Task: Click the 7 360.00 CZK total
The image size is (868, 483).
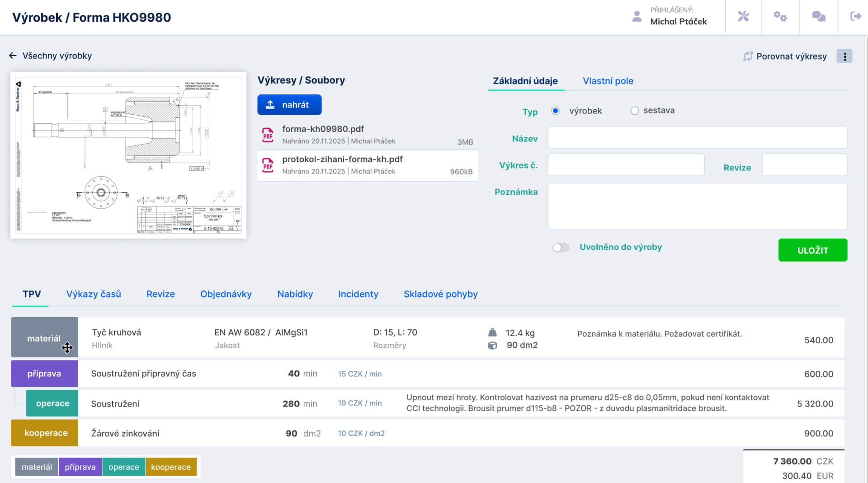Action: tap(803, 461)
